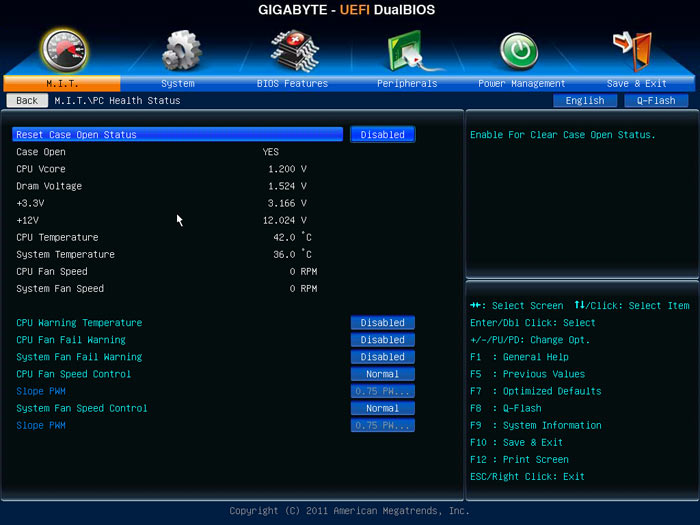Launch the Q-Flash utility button

[656, 100]
